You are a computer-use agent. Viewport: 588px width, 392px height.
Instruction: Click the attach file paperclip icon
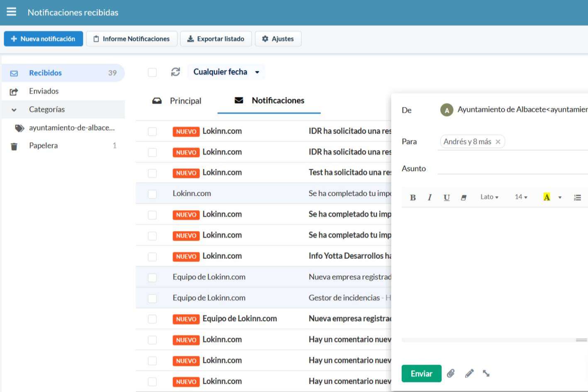(x=451, y=373)
